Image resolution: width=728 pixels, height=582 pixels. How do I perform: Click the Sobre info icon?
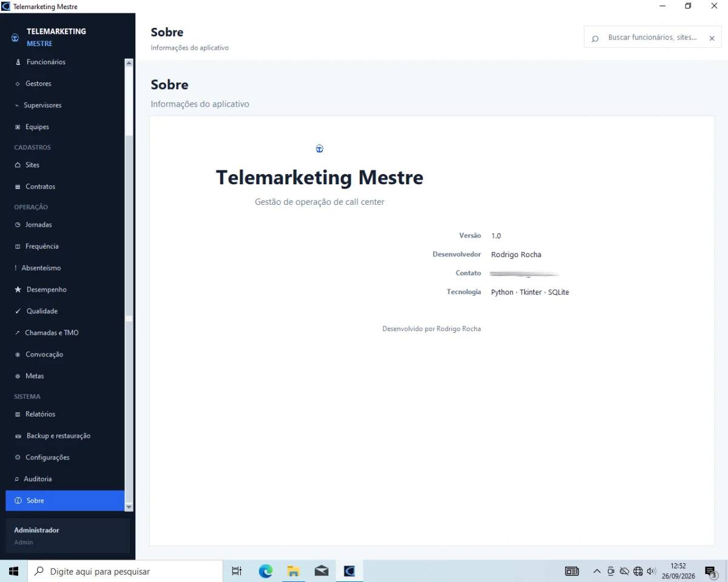coord(18,501)
